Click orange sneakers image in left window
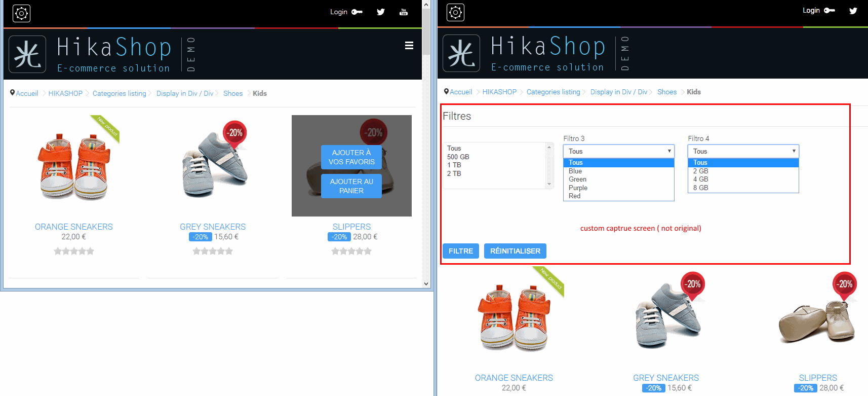The image size is (868, 396). tap(74, 166)
